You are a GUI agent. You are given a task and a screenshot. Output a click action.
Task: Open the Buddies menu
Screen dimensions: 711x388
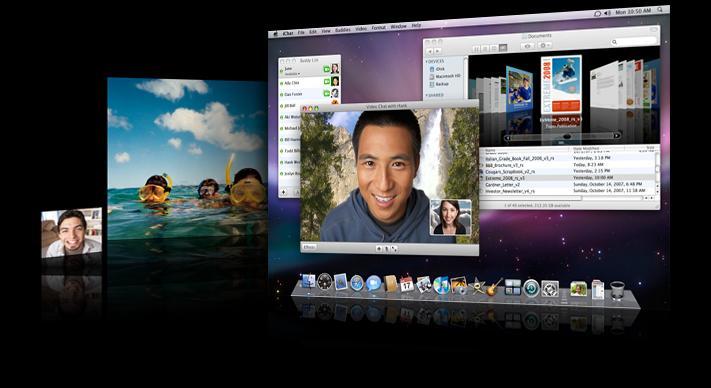343,30
